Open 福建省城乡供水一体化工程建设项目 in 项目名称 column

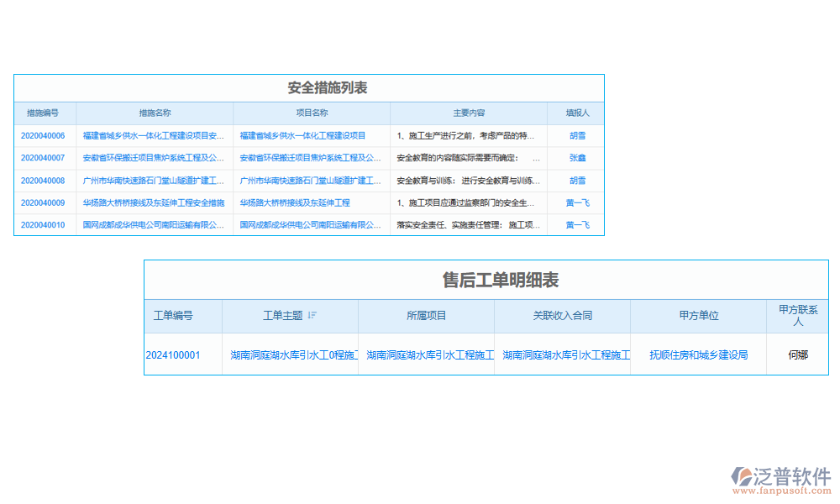(x=302, y=135)
